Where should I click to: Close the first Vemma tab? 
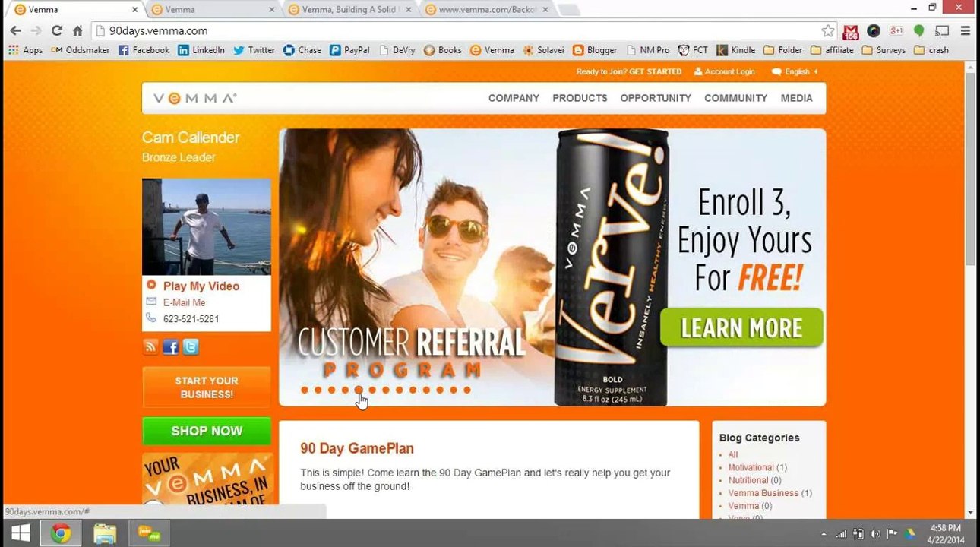click(x=135, y=10)
